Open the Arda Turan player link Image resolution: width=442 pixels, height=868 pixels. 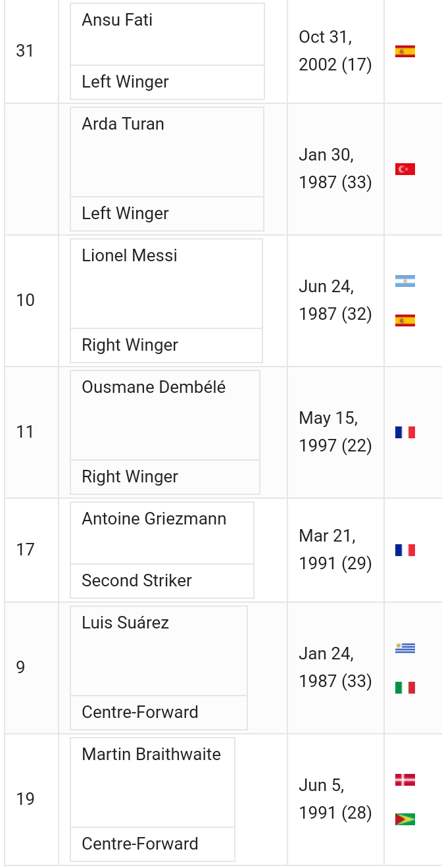click(123, 124)
